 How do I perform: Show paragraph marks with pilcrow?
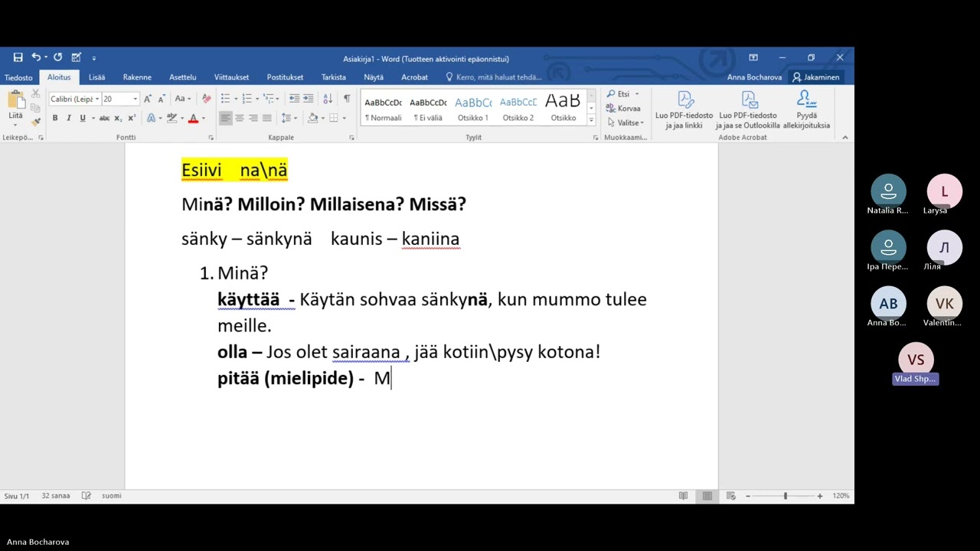[347, 99]
